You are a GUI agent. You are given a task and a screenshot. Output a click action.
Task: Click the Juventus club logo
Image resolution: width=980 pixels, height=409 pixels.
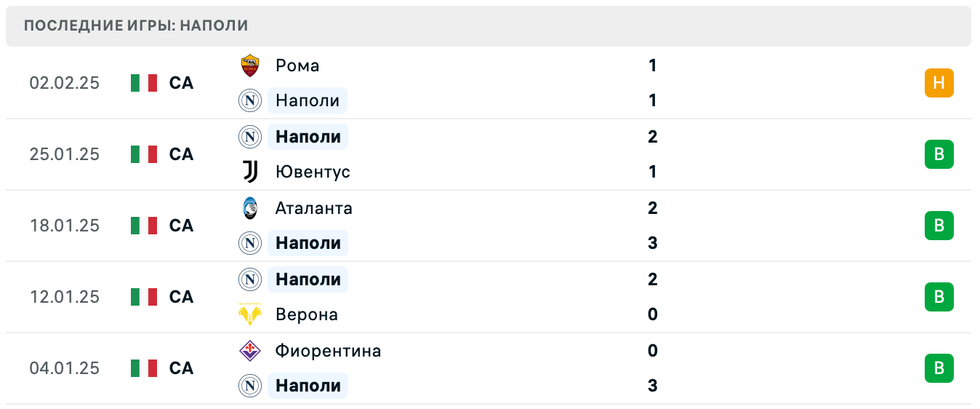click(x=250, y=172)
